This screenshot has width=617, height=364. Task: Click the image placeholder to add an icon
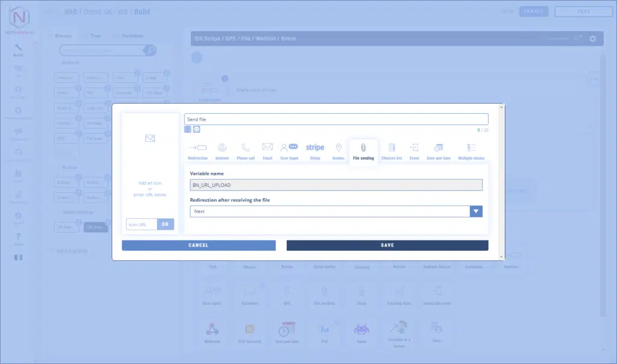[x=150, y=139]
